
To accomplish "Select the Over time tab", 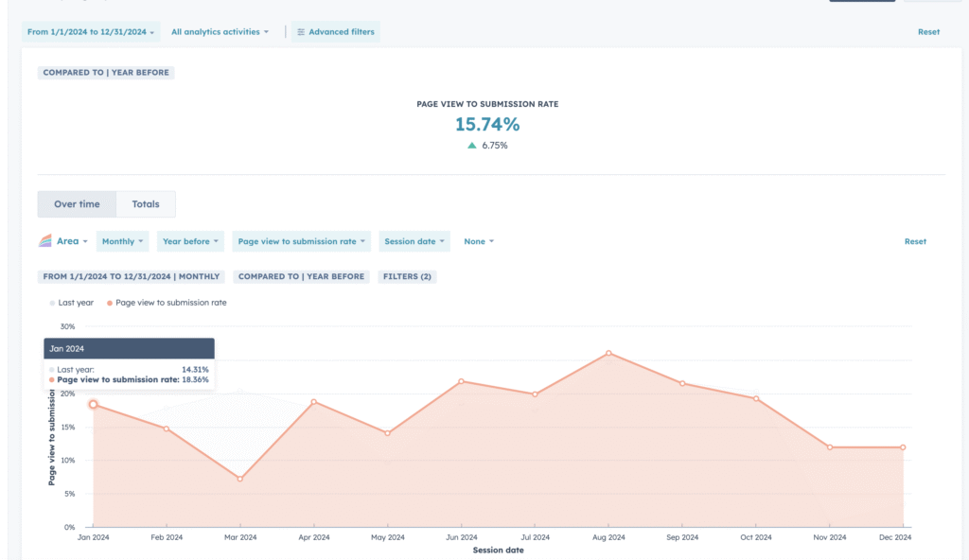I will (x=77, y=204).
